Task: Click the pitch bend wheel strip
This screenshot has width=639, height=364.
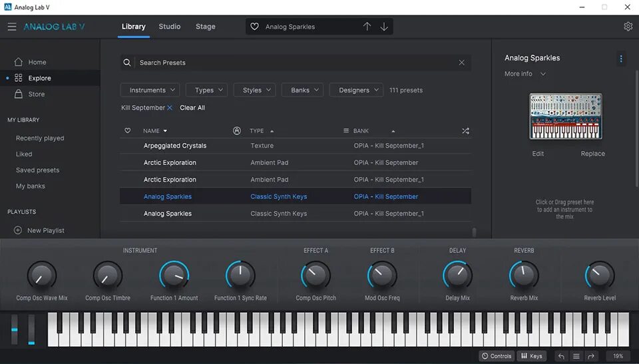Action: point(15,329)
